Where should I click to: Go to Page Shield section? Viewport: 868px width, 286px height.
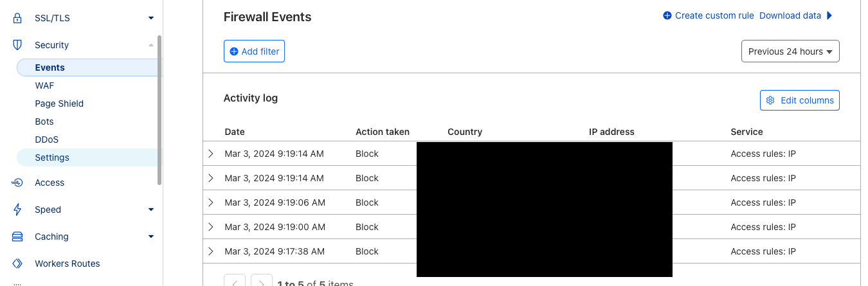pos(59,103)
